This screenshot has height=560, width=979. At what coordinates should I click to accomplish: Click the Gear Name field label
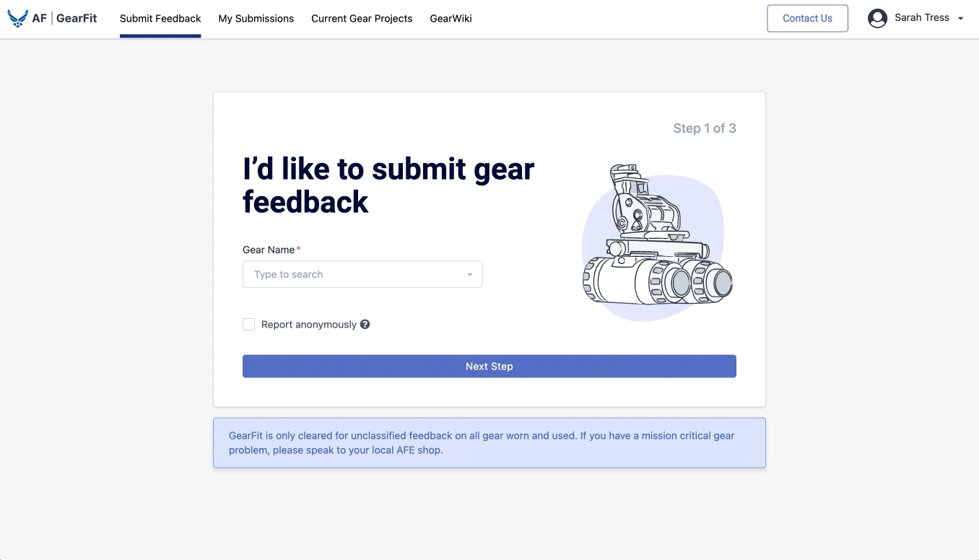point(269,250)
